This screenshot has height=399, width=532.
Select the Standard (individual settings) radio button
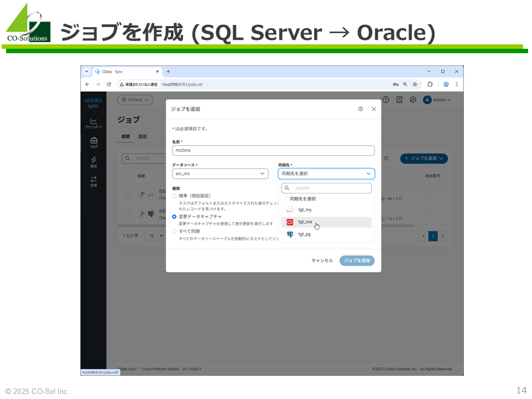[175, 196]
